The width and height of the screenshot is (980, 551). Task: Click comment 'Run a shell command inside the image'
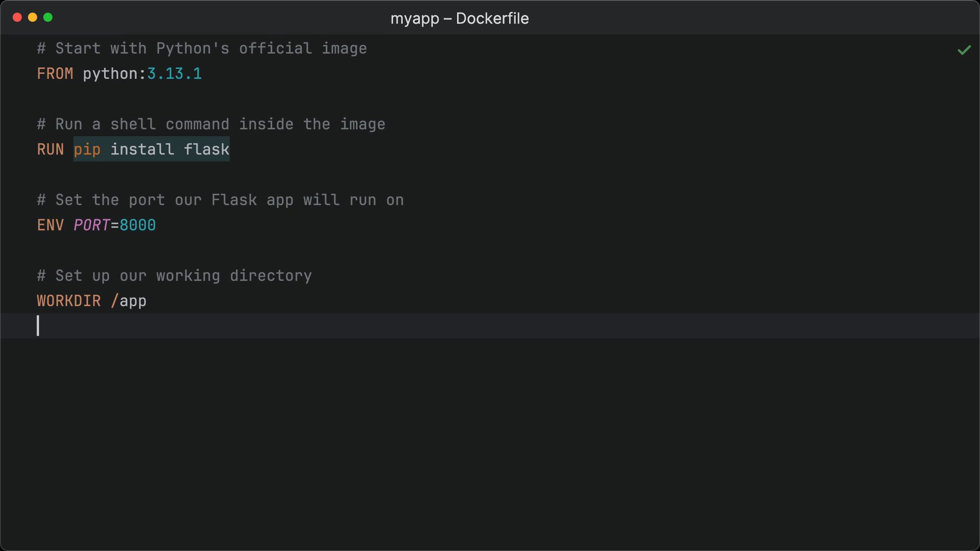(211, 124)
